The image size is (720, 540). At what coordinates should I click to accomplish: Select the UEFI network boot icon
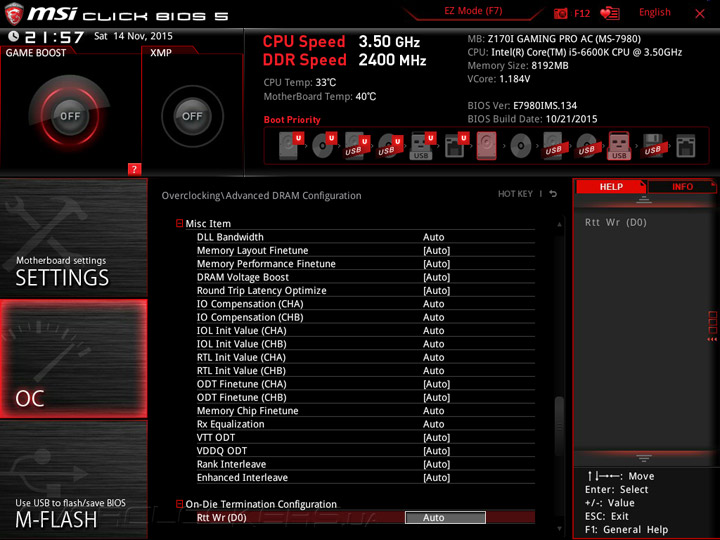point(456,146)
